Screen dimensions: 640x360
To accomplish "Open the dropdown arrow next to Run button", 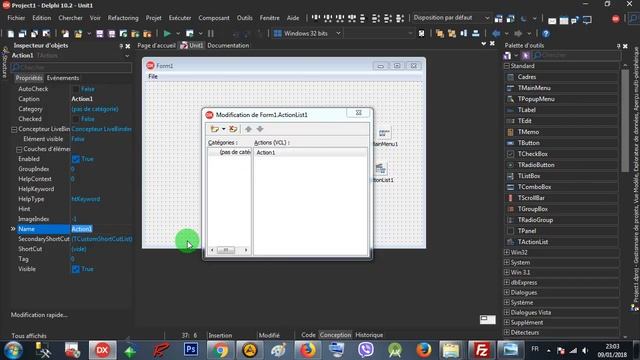I will pos(178,33).
